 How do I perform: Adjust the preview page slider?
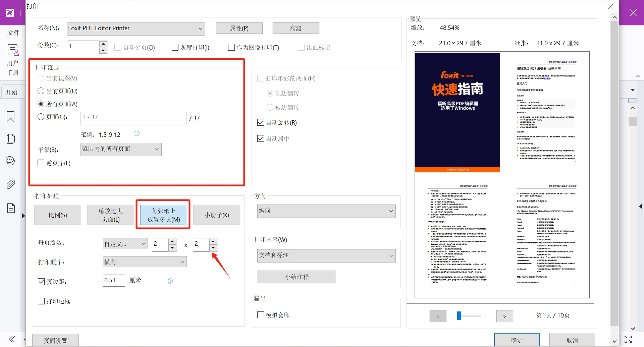point(459,316)
